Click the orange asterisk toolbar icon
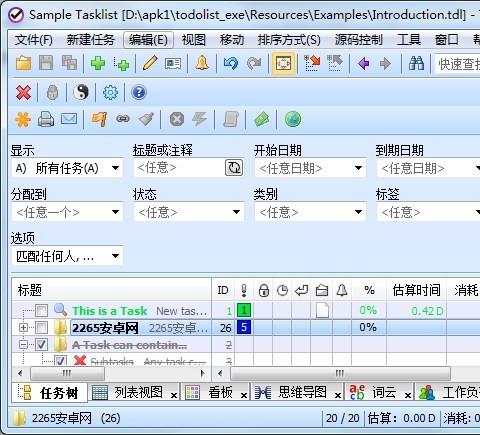 23,119
